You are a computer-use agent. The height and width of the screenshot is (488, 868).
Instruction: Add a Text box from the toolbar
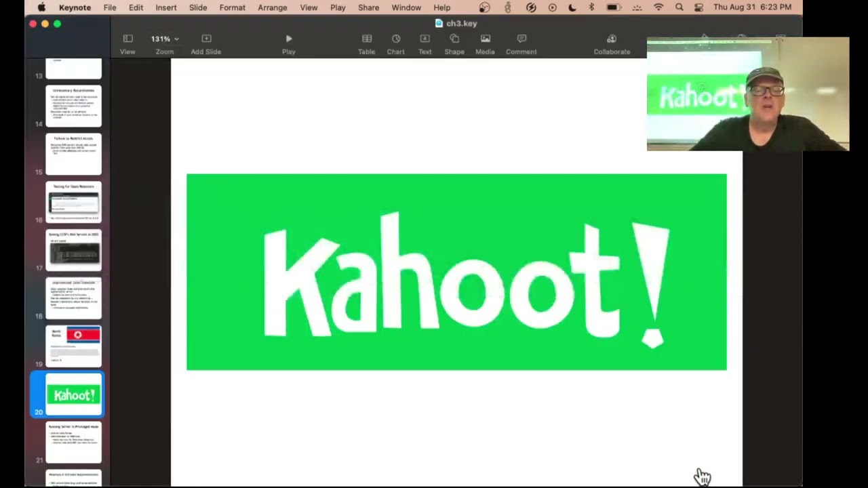[425, 44]
